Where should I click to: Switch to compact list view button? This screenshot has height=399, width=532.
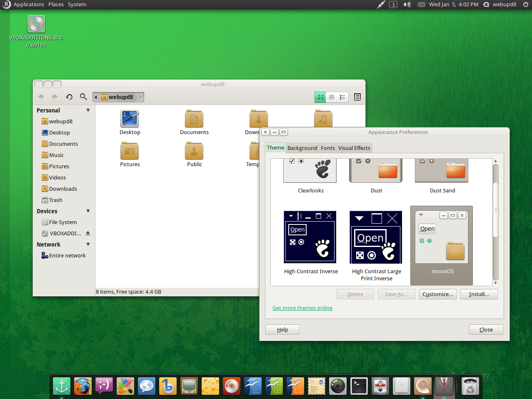coord(342,97)
